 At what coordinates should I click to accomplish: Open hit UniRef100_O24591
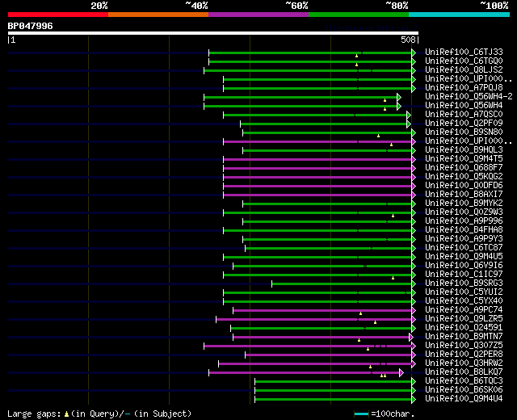[464, 328]
